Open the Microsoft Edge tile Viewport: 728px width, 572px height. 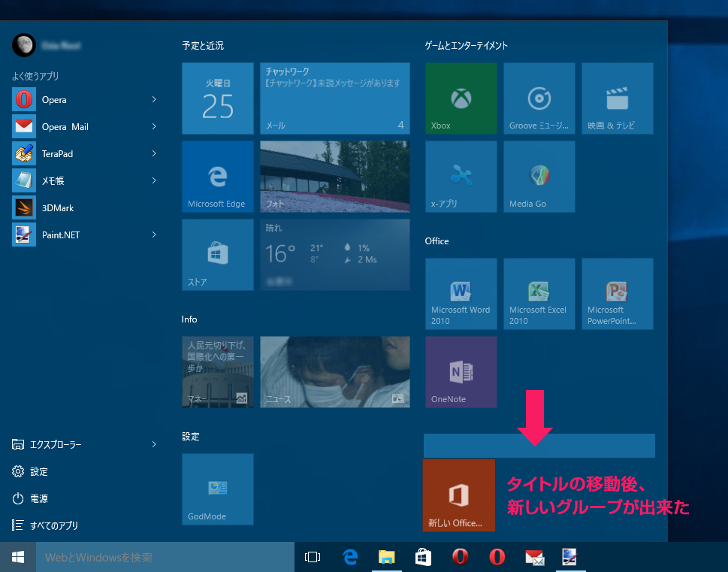(x=218, y=177)
